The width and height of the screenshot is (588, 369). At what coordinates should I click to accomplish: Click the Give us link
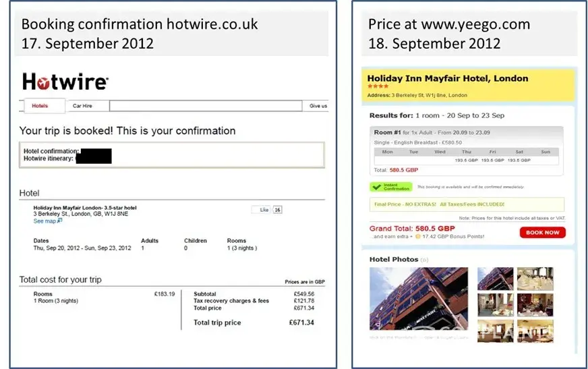[x=318, y=106]
